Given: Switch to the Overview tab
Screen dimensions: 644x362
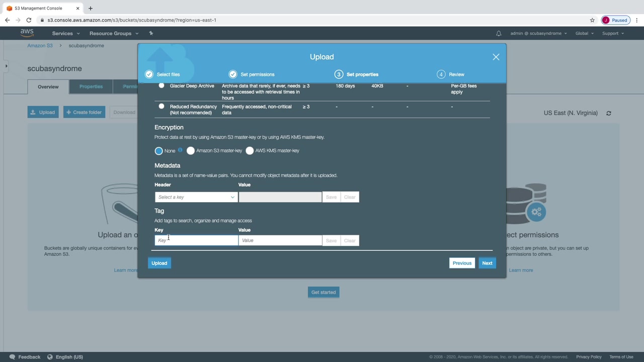Looking at the screenshot, I should tap(48, 86).
